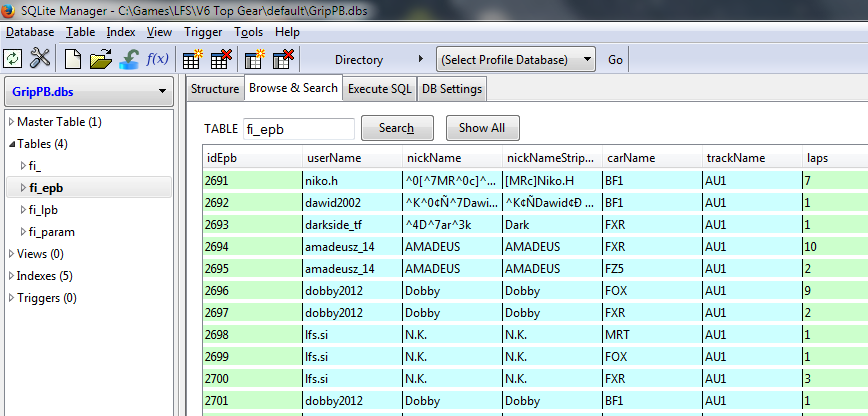Click the Firefox icon in the title bar
This screenshot has height=416, width=868.
click(8, 10)
